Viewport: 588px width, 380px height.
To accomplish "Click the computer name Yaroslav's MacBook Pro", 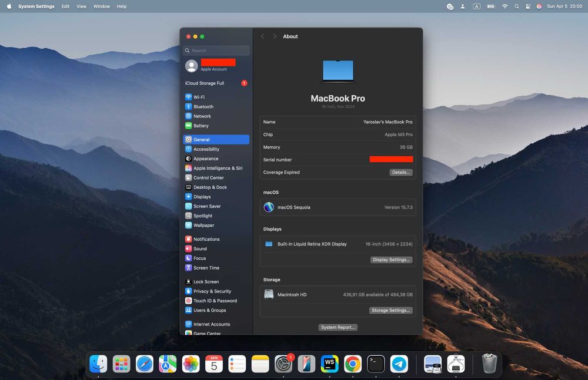I will click(387, 122).
